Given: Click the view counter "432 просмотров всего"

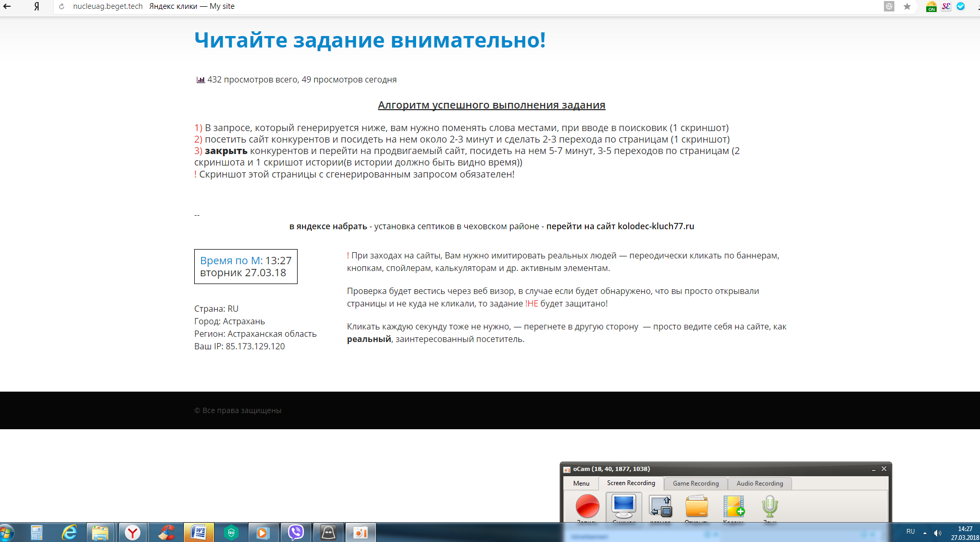Looking at the screenshot, I should [253, 79].
